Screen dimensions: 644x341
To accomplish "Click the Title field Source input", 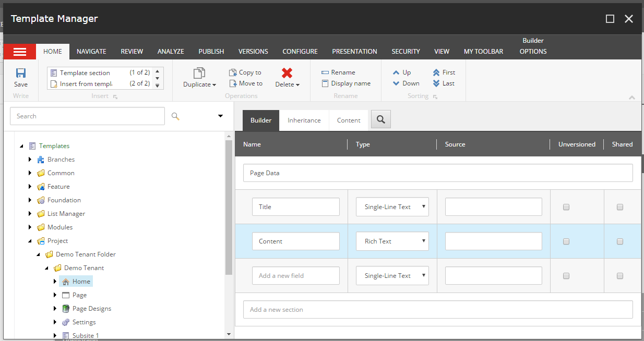I will 494,207.
